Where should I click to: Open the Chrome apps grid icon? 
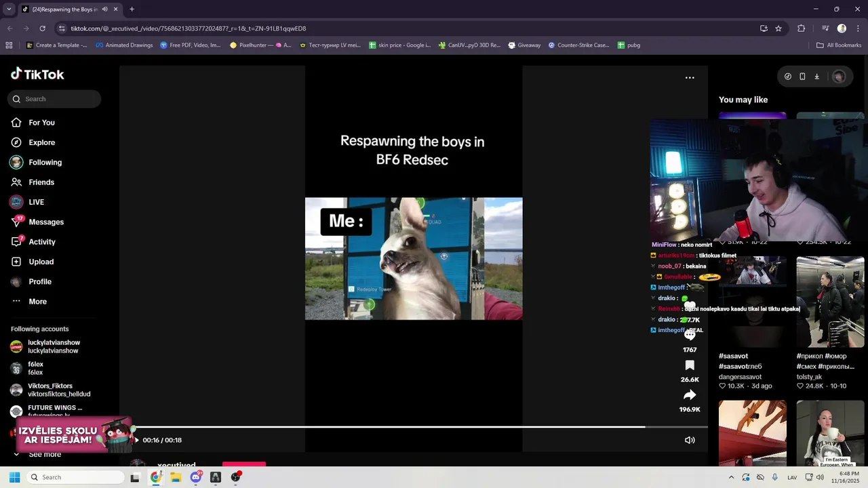tap(9, 45)
